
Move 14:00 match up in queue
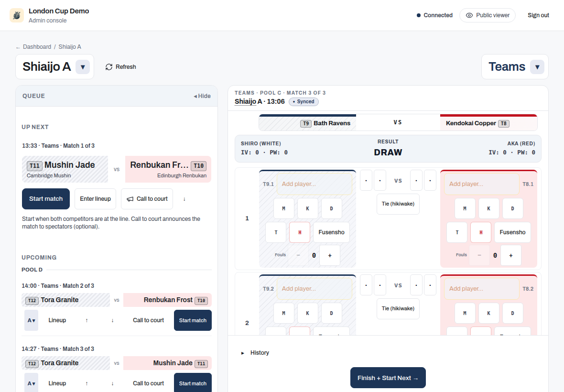point(87,320)
